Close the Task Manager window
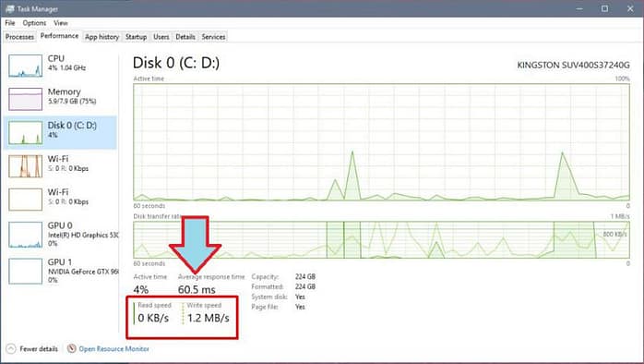This screenshot has width=644, height=364. (x=630, y=8)
